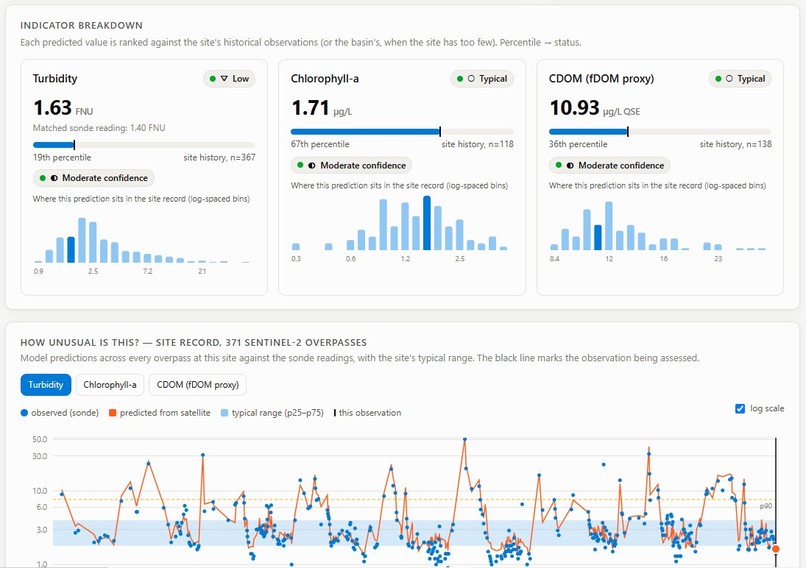Image resolution: width=806 pixels, height=568 pixels.
Task: Switch to the Chlorophyll-a chart tab
Action: (x=109, y=384)
